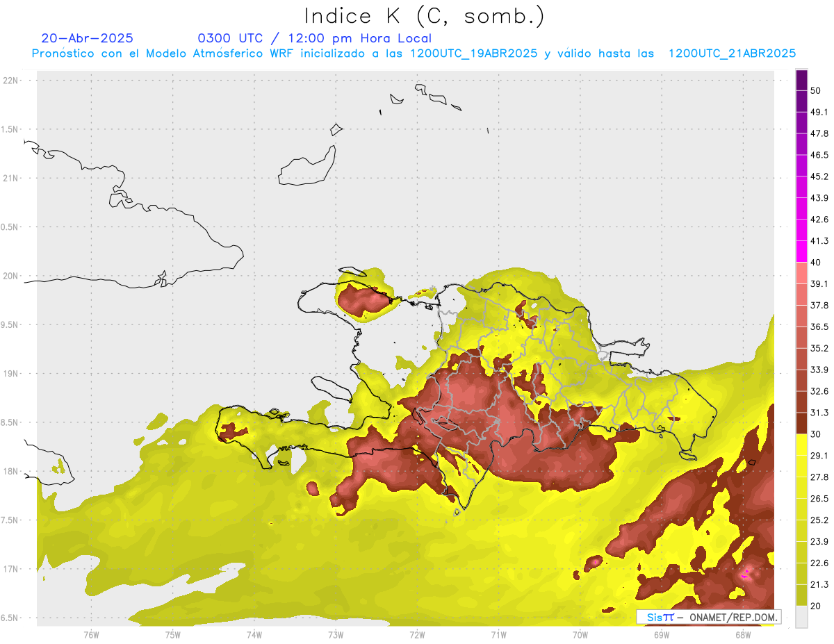Viewport: 834px width, 644px height.
Task: Click the "73W" longitude axis label
Action: 336,634
